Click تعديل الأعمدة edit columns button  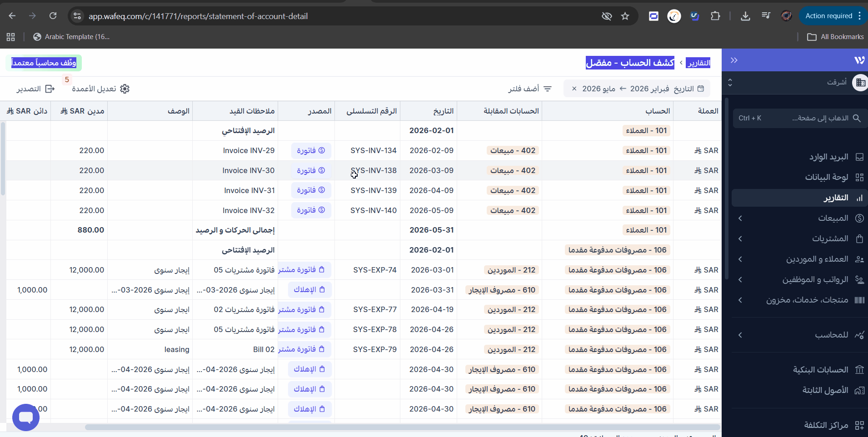click(x=101, y=89)
